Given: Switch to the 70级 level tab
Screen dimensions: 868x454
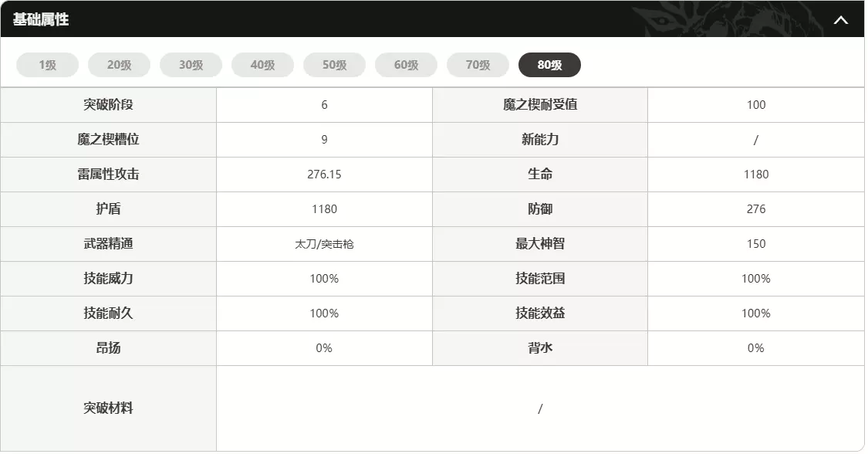Looking at the screenshot, I should (478, 66).
